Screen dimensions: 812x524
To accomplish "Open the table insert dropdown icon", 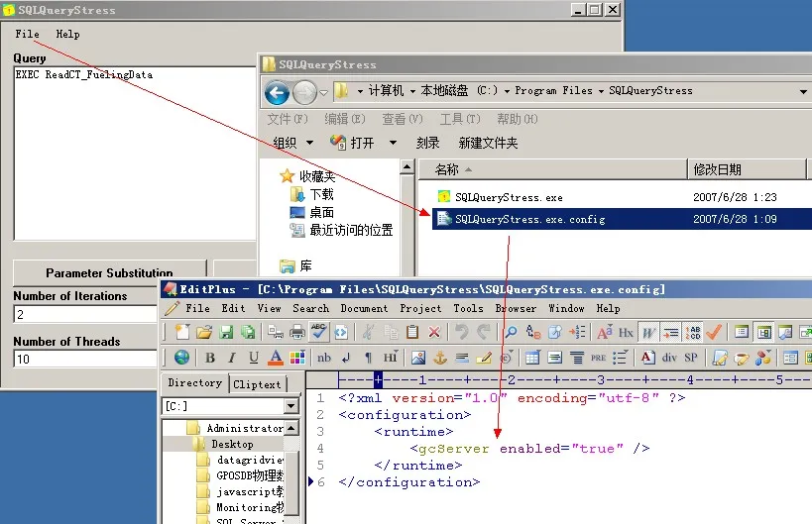I will coord(532,357).
